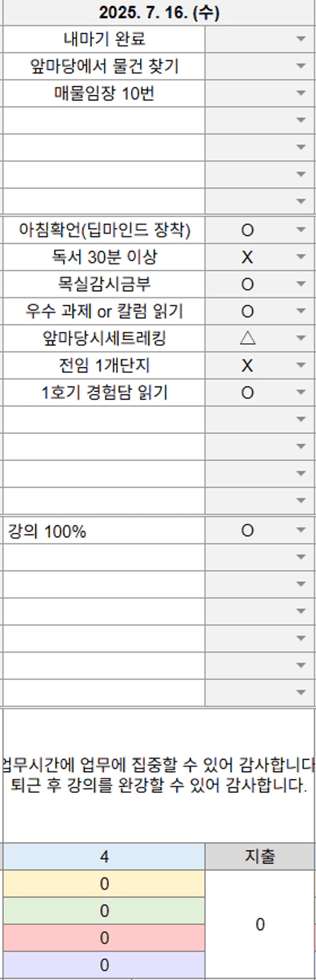Screen dimensions: 316x980
Task: Change the X status of 독서 30분 이상
Action: [301, 257]
